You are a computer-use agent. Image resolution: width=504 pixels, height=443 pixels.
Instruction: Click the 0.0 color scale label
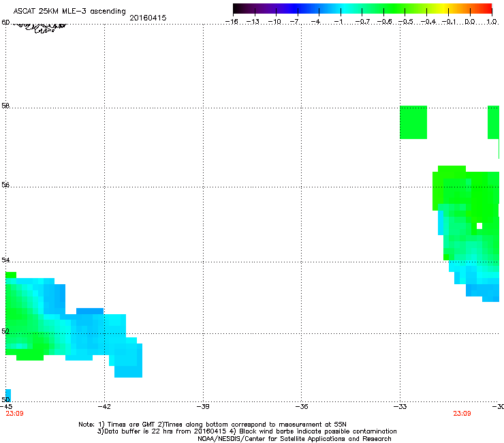tap(470, 22)
